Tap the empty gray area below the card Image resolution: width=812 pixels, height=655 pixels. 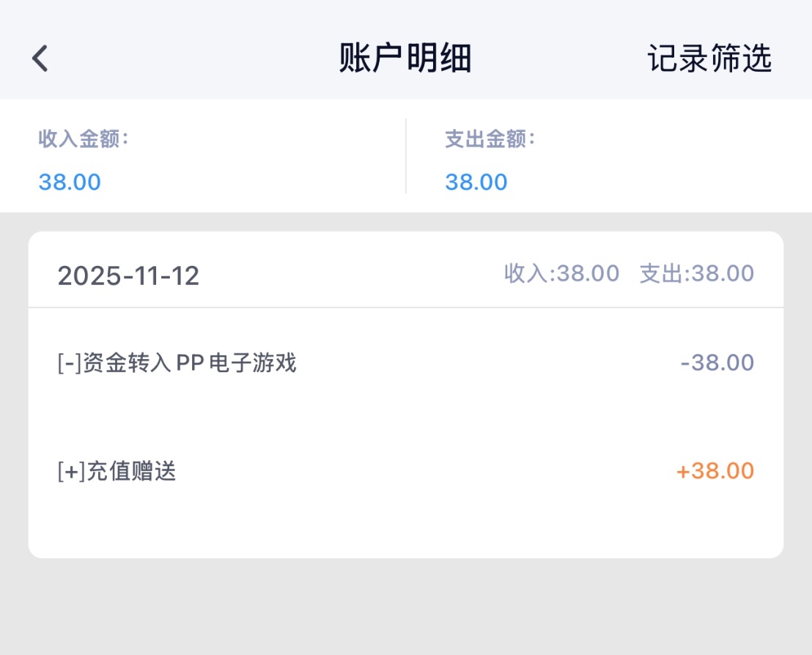coord(405,608)
